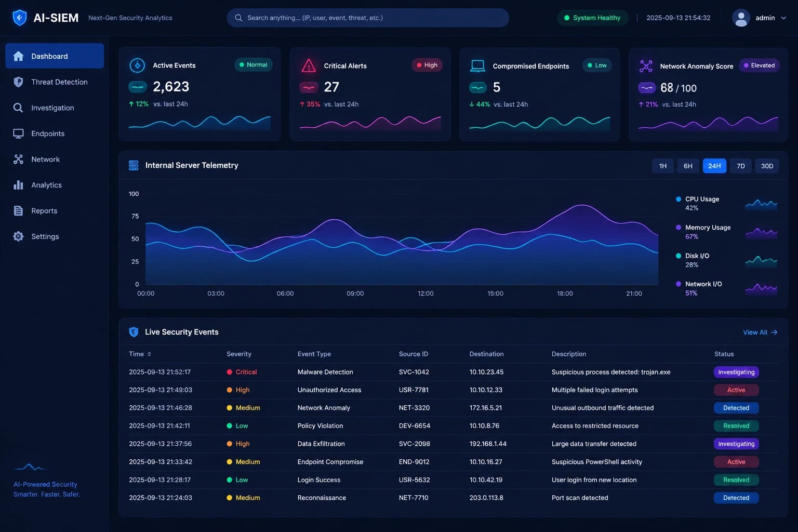The width and height of the screenshot is (798, 532).
Task: Open the Threat Detection menu item
Action: point(55,82)
